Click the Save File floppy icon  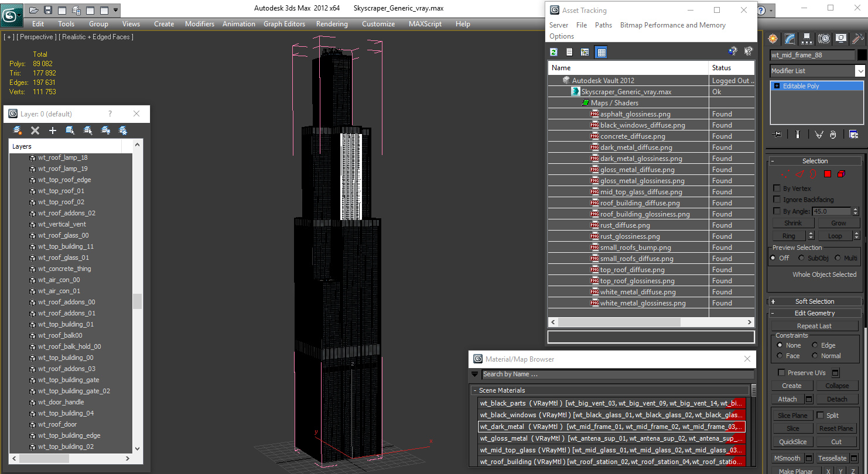coord(48,10)
